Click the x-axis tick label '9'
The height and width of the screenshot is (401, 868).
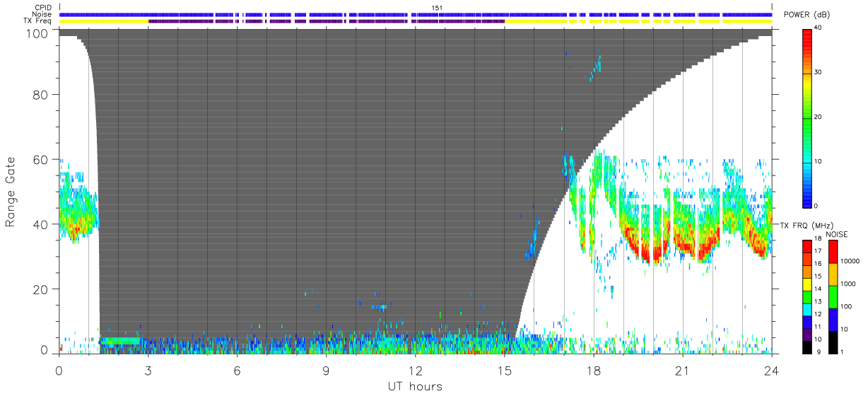326,371
